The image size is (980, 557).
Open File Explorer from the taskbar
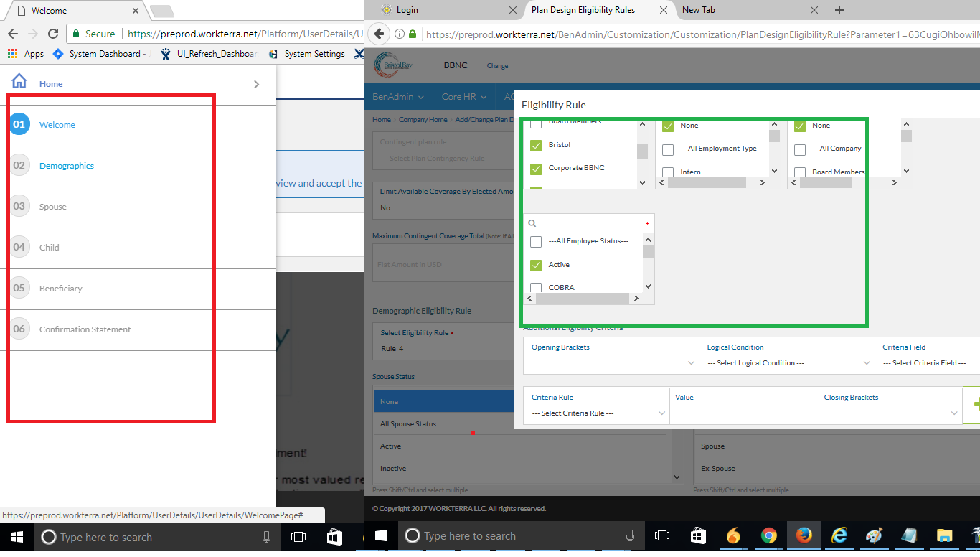pos(943,535)
